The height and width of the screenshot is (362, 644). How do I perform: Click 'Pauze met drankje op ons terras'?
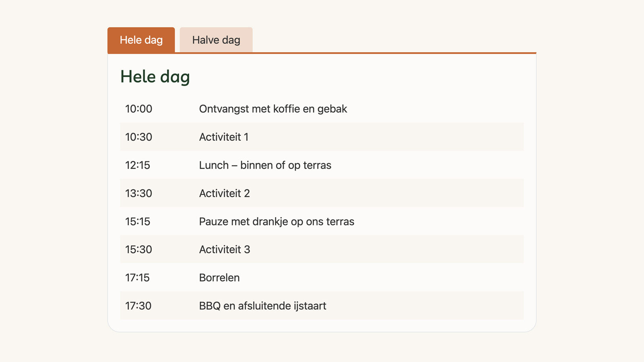point(277,221)
